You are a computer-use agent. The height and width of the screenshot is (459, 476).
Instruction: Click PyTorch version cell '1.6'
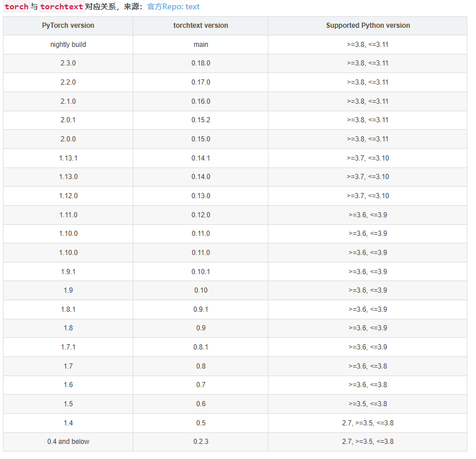pyautogui.click(x=68, y=385)
